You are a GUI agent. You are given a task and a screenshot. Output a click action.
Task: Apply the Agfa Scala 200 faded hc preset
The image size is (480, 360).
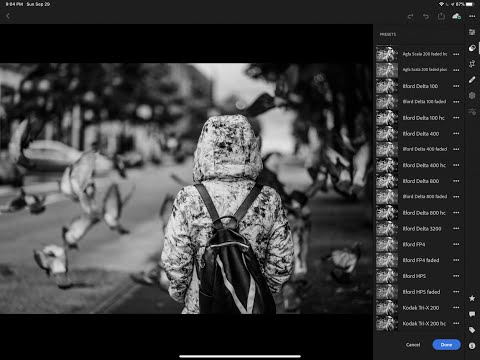point(420,54)
